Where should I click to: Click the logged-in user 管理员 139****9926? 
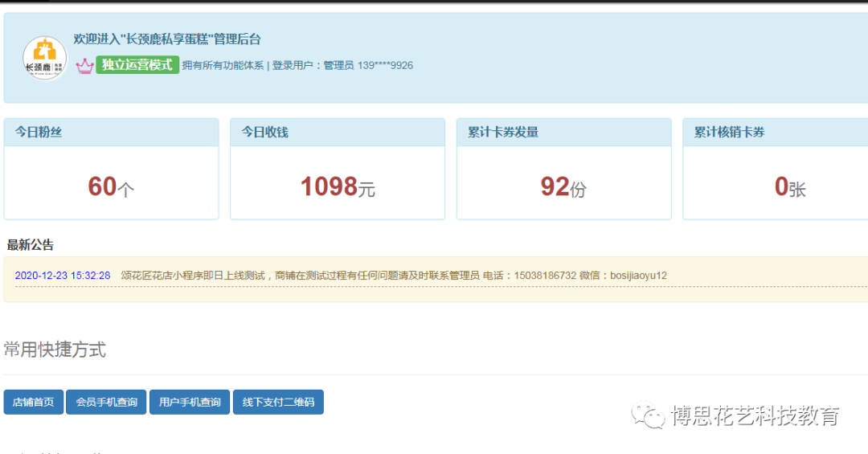(368, 66)
